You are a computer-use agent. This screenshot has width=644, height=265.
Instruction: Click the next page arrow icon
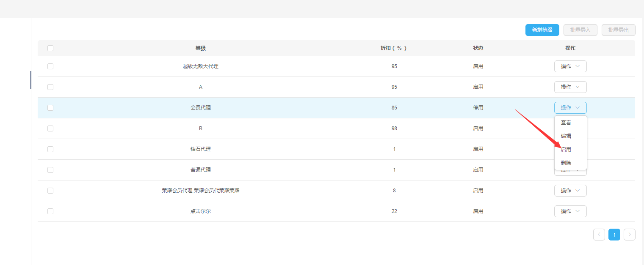629,235
